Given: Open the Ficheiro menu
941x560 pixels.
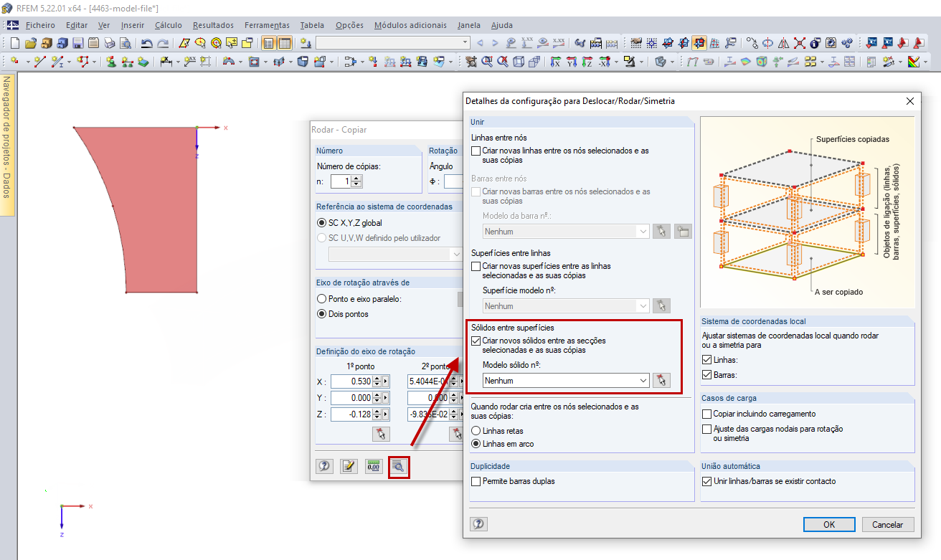Looking at the screenshot, I should [x=40, y=25].
